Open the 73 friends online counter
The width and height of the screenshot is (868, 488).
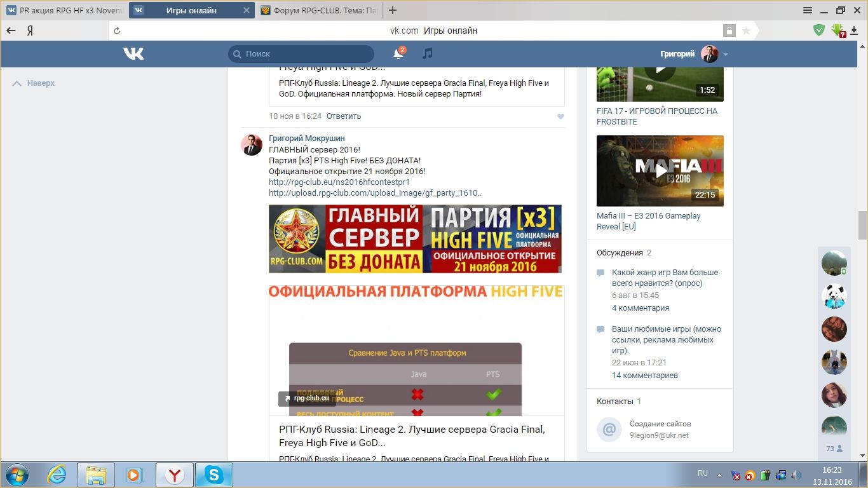[x=834, y=449]
